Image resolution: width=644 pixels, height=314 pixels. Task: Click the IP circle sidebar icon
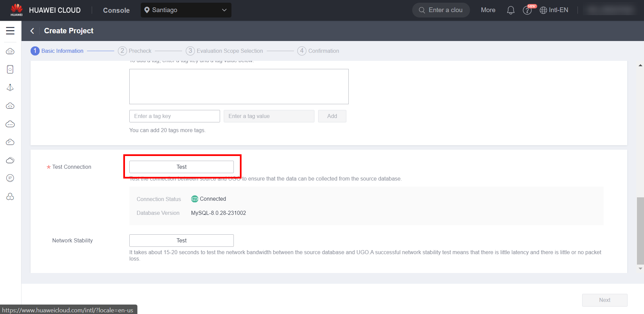pyautogui.click(x=10, y=178)
